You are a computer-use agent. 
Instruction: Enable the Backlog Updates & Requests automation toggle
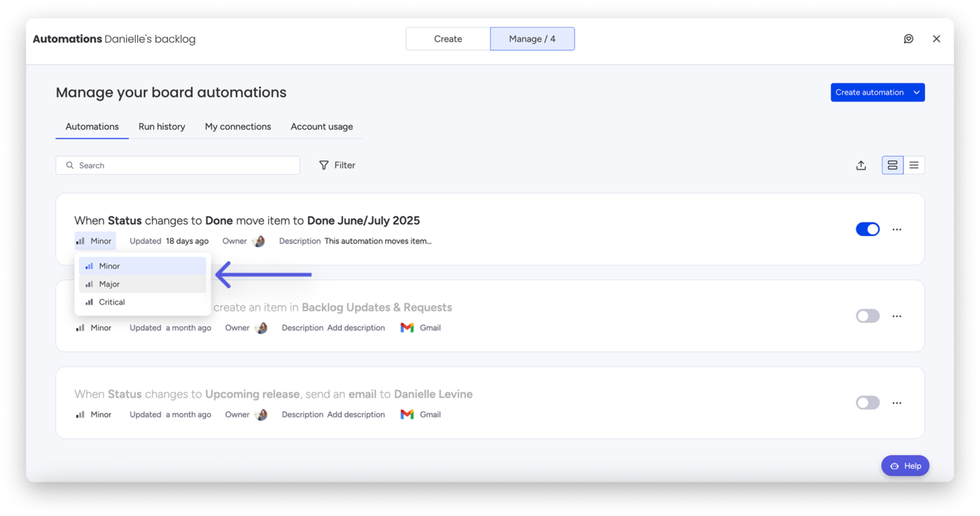pyautogui.click(x=867, y=316)
